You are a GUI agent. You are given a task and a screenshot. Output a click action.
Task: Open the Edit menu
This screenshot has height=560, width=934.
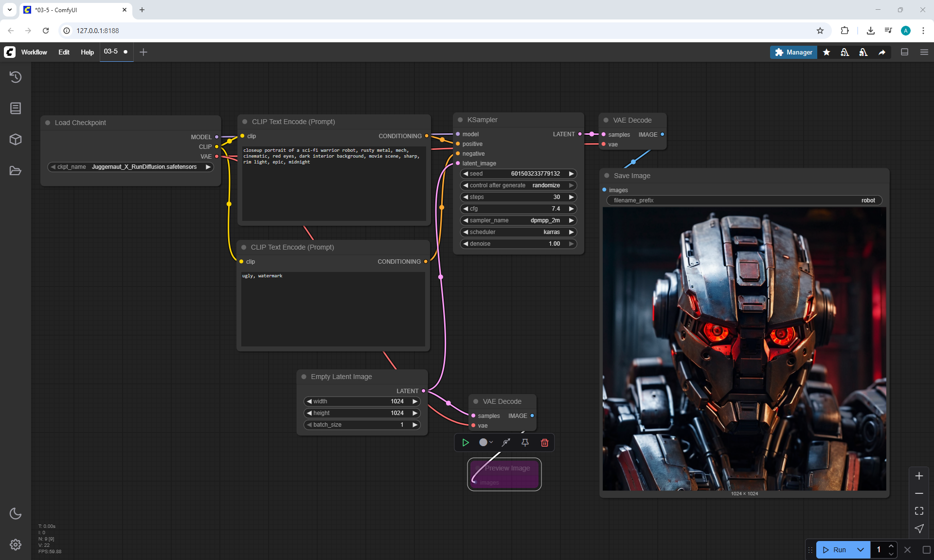pos(64,52)
